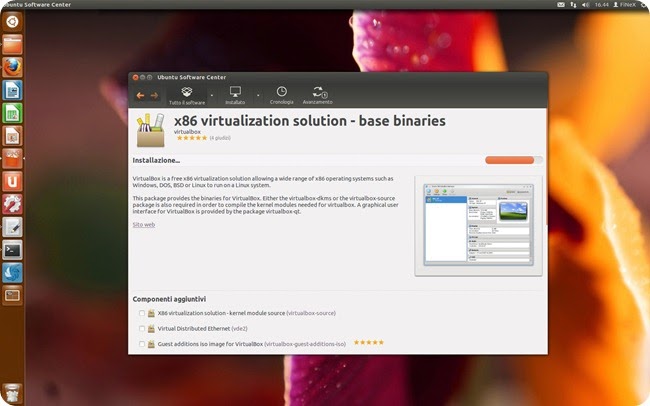This screenshot has height=406, width=650.
Task: Launch LibreOffice Writer from the launcher
Action: (12, 90)
